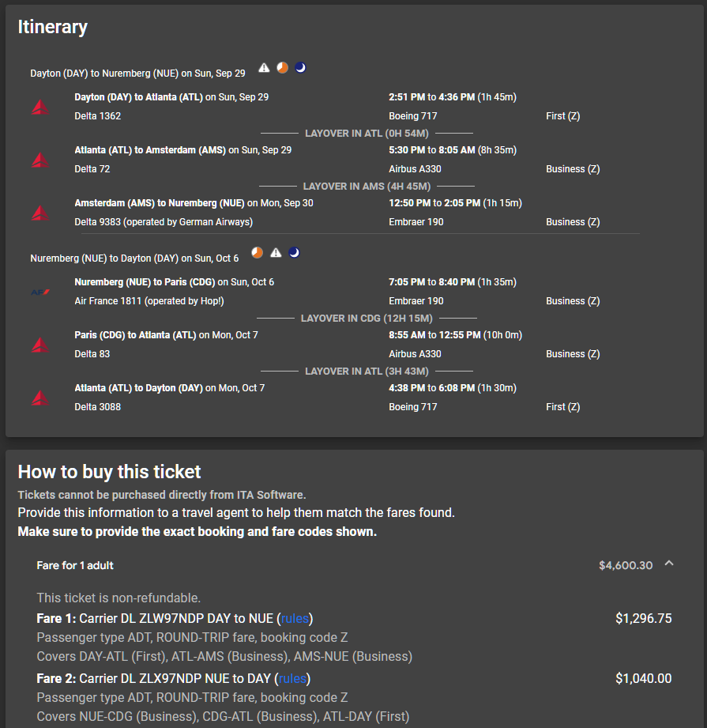
Task: Click the orange layover icon on return trip
Action: click(x=257, y=253)
